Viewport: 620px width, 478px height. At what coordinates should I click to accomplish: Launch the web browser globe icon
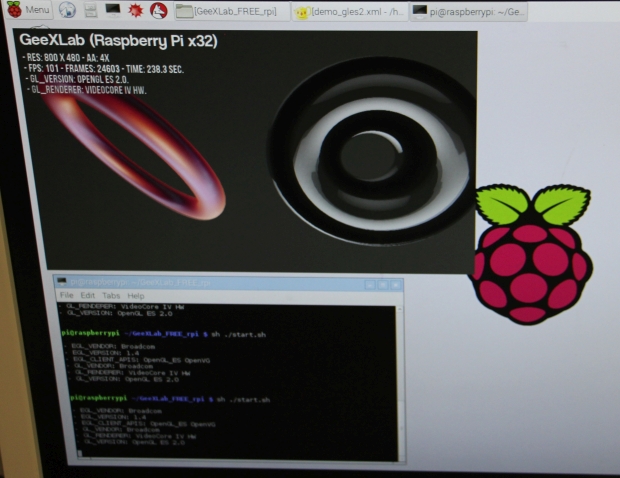click(x=67, y=10)
